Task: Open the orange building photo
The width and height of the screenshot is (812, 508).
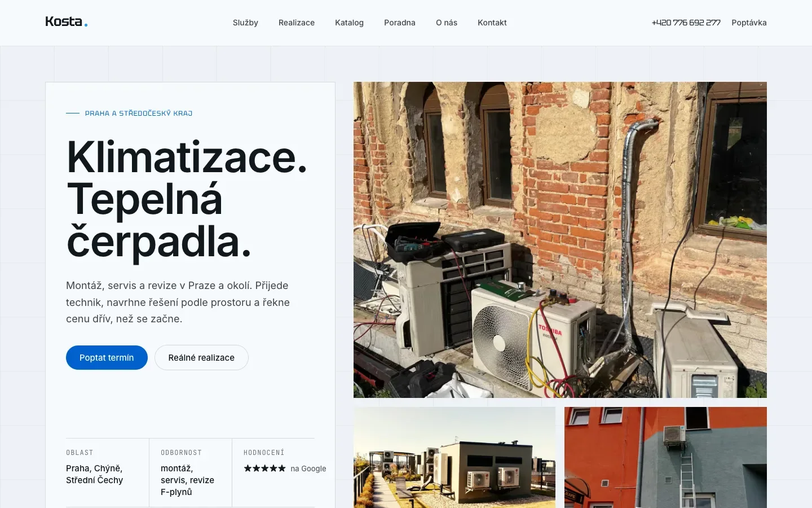Action: pos(665,457)
